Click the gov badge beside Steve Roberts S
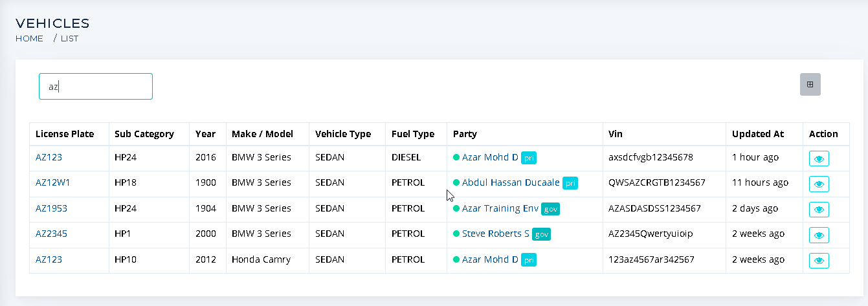The image size is (868, 306). pos(541,234)
